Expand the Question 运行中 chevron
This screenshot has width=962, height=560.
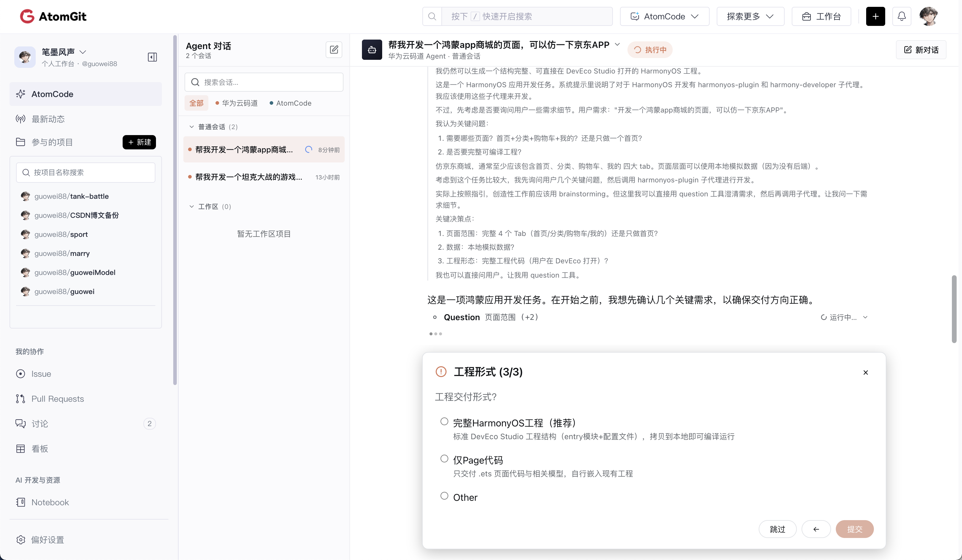[x=866, y=317]
